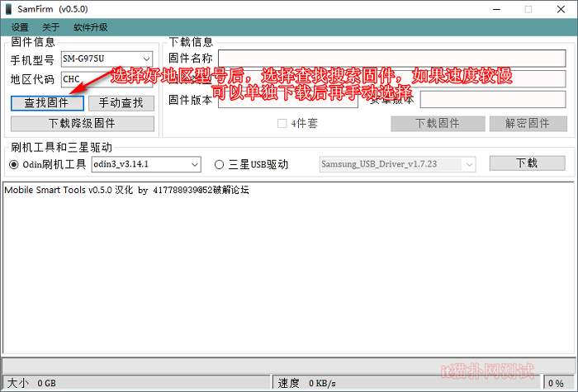Open the 关于 menu
Image resolution: width=578 pixels, height=392 pixels.
pos(50,27)
